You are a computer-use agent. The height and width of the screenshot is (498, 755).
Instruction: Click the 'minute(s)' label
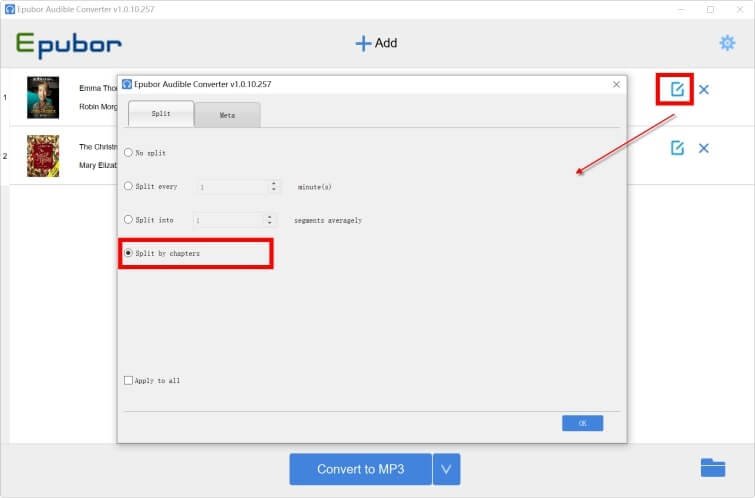(x=314, y=187)
